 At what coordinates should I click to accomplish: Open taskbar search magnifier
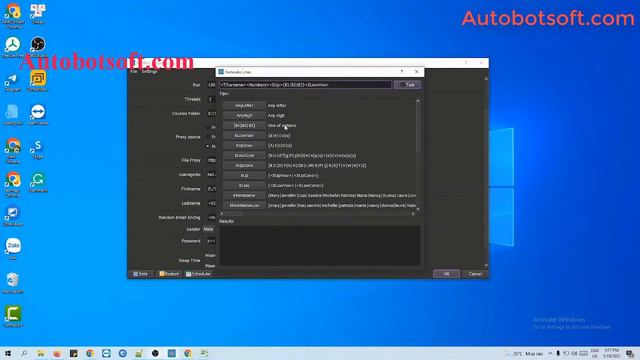(x=24, y=353)
